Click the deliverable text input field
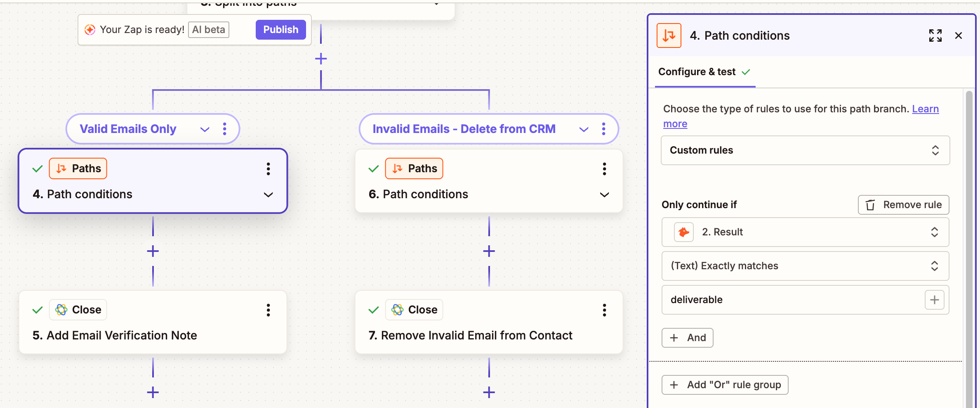 [x=792, y=300]
